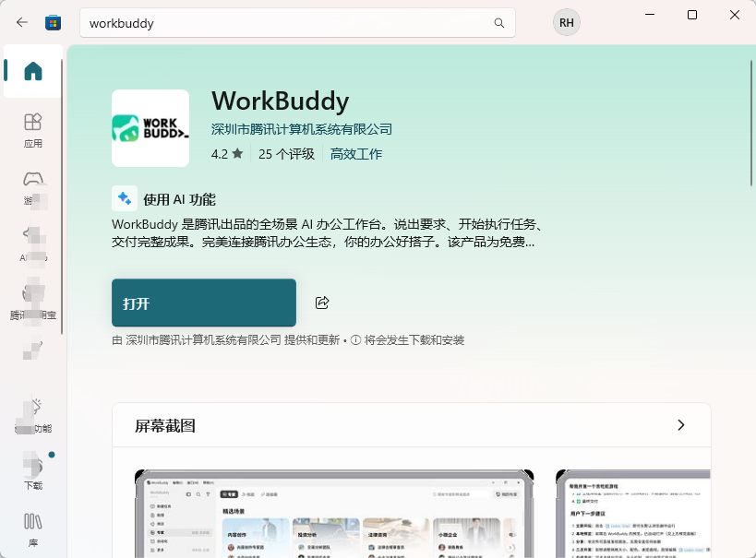Minimize the Microsoft Store window
Viewport: 756px width, 558px height.
point(650,15)
